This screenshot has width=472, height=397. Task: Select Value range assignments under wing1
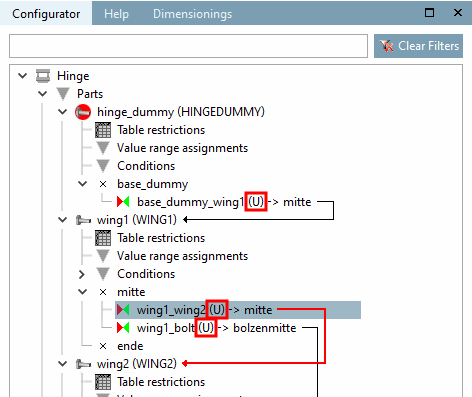click(182, 256)
